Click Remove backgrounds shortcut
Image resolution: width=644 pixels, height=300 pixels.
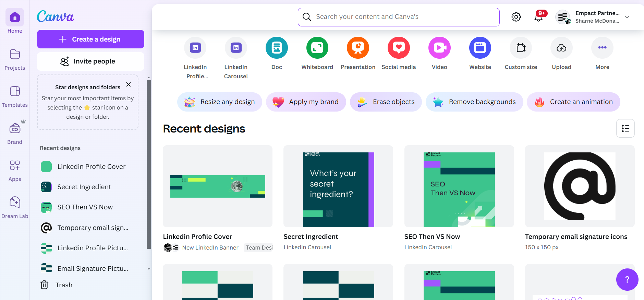click(474, 102)
